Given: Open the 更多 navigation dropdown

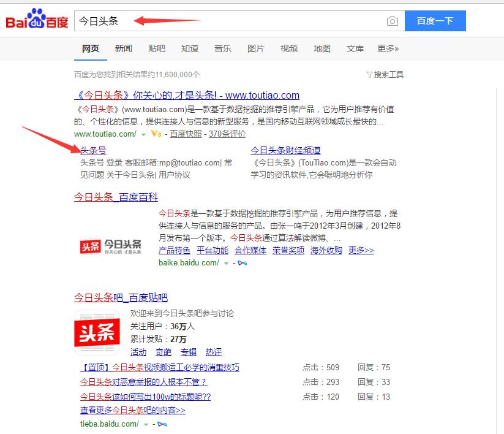Looking at the screenshot, I should tap(388, 48).
